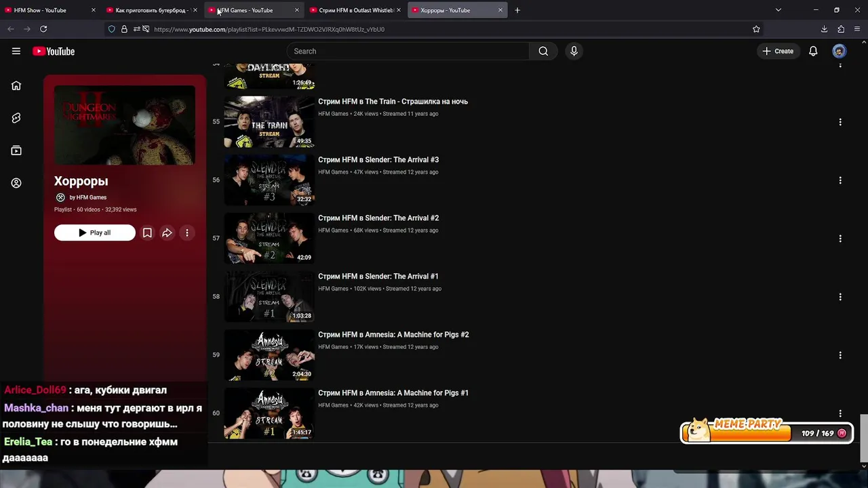Close the HFM Show tab
Screen dimensions: 868x488
[x=94, y=10]
